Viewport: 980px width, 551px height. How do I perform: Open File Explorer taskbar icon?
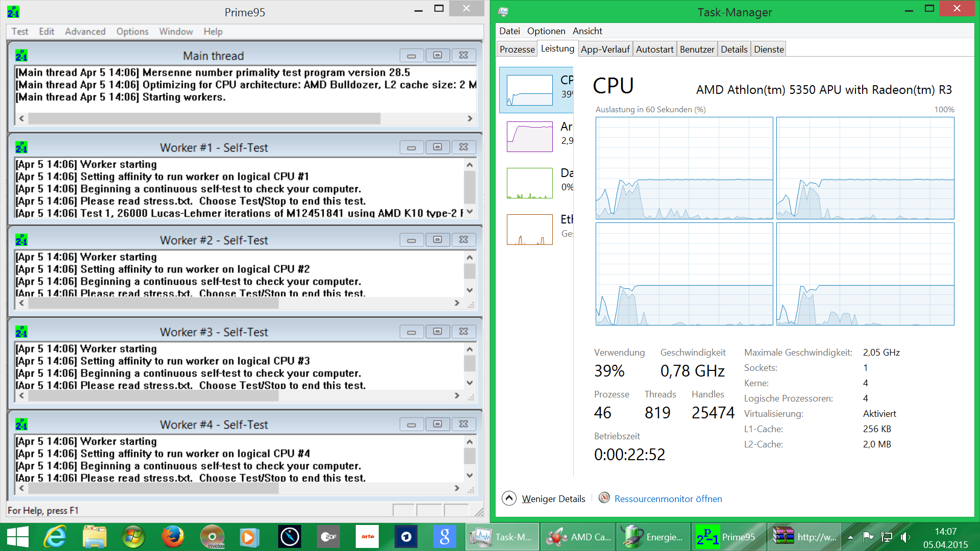[94, 537]
